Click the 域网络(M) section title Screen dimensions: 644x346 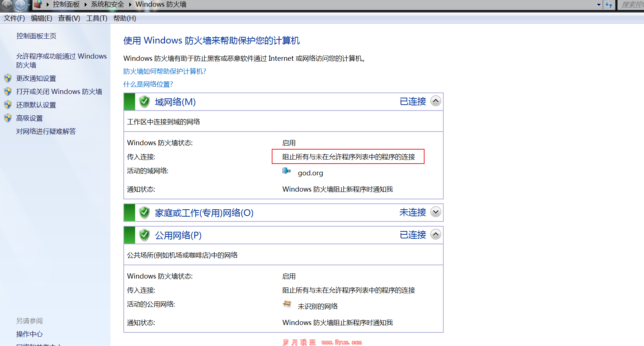(175, 102)
